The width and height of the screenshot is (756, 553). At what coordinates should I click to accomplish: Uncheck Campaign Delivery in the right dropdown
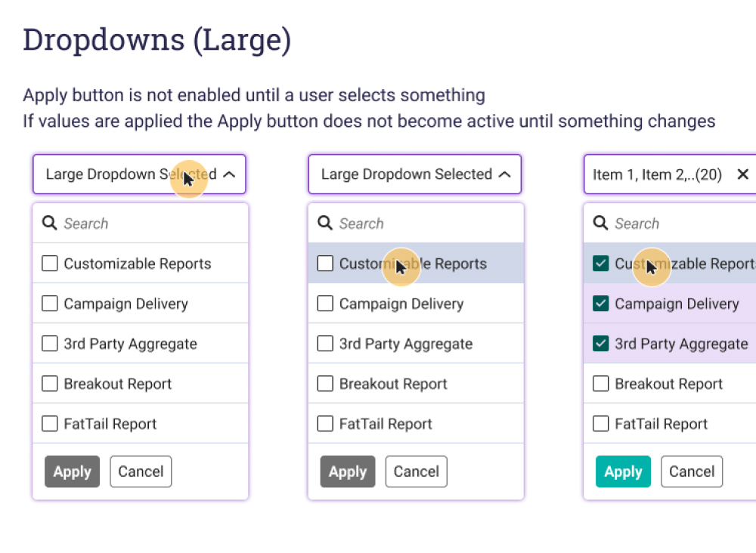(x=601, y=304)
